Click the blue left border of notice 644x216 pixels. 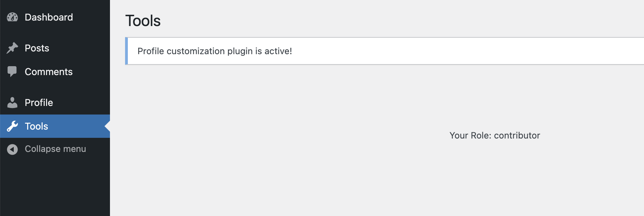[x=126, y=51]
